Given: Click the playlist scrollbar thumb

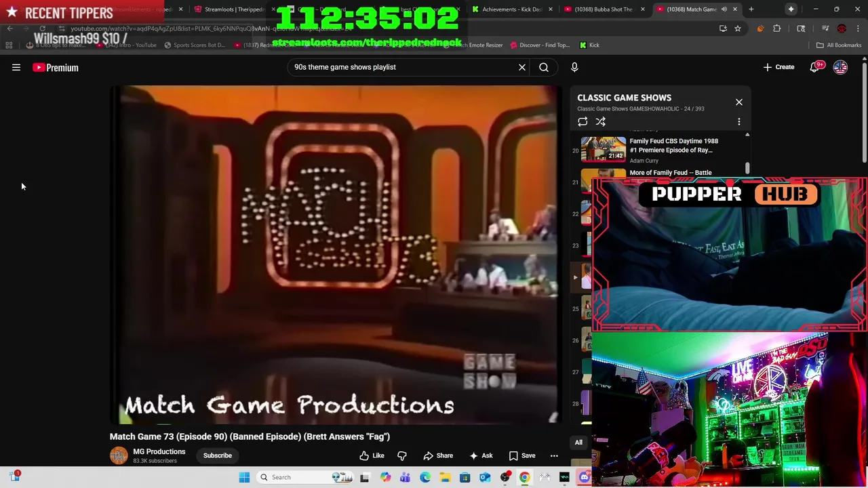Looking at the screenshot, I should [747, 167].
